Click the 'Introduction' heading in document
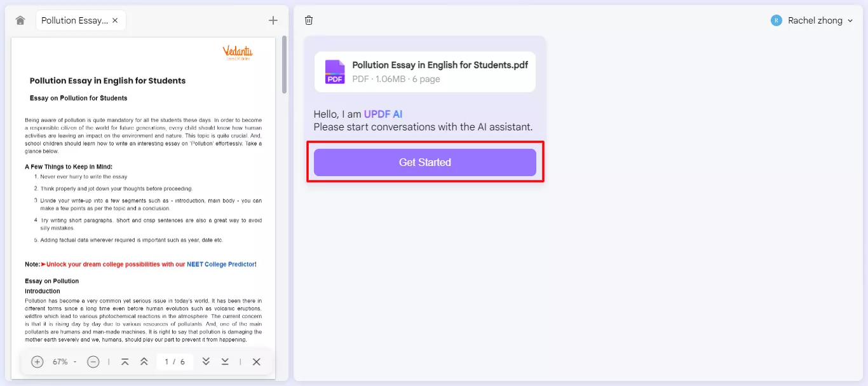 pyautogui.click(x=43, y=291)
